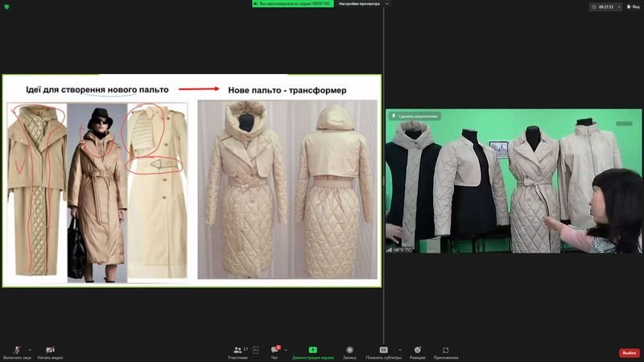Expand the arrow next to Участники
This screenshot has height=362, width=644.
[x=256, y=350]
